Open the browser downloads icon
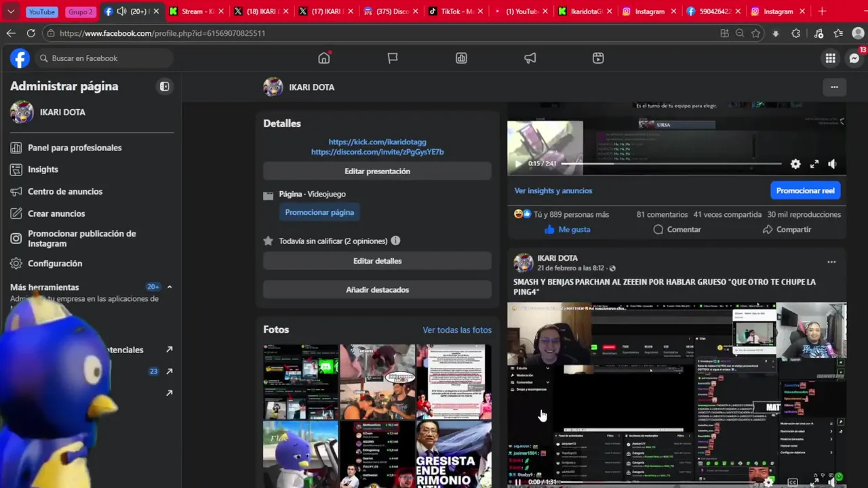The height and width of the screenshot is (488, 868). point(776,33)
